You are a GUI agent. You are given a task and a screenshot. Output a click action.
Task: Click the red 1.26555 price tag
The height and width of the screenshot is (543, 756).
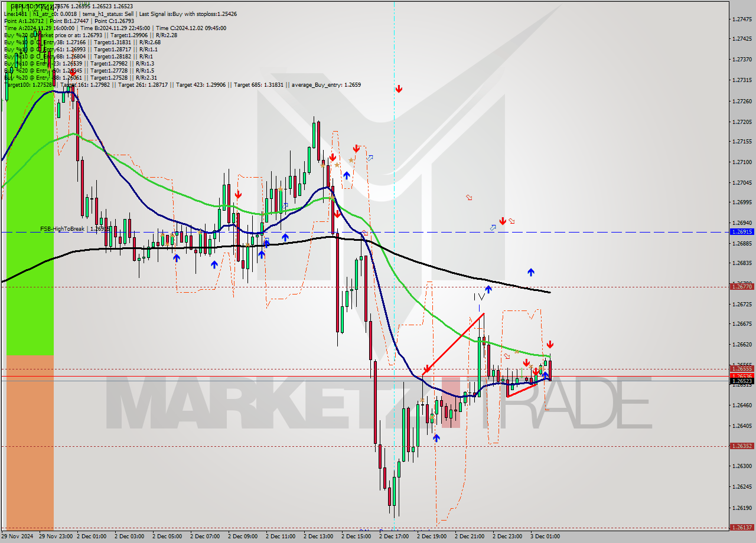[742, 369]
